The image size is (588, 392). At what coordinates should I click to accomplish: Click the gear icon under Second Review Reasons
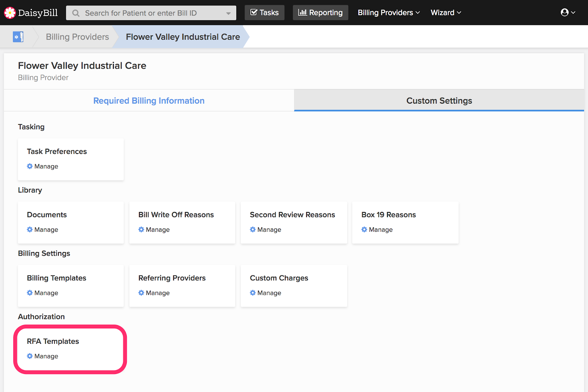click(x=253, y=229)
